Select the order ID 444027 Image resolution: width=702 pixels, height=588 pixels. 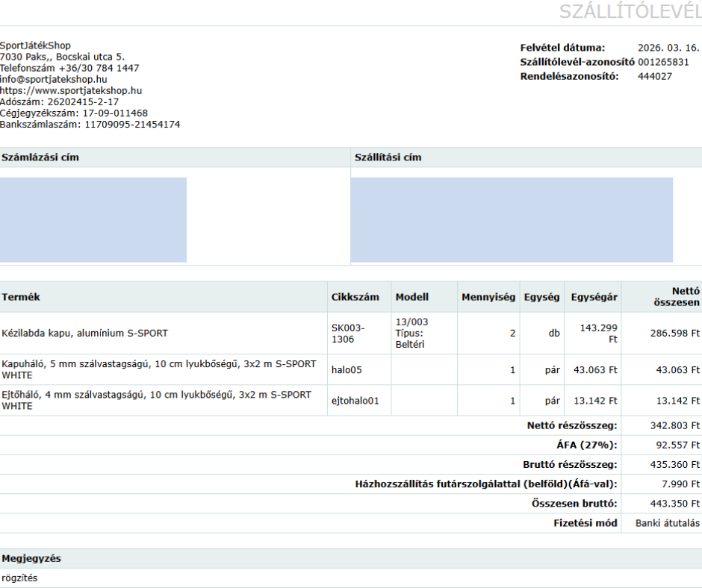coord(654,76)
